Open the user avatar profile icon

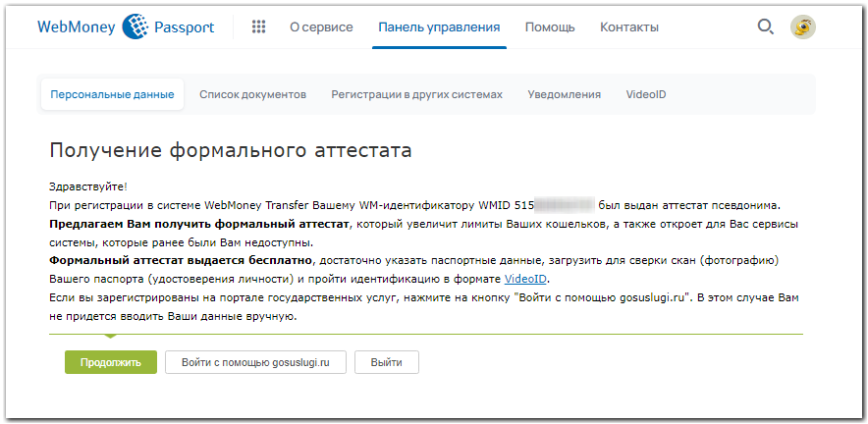click(803, 27)
